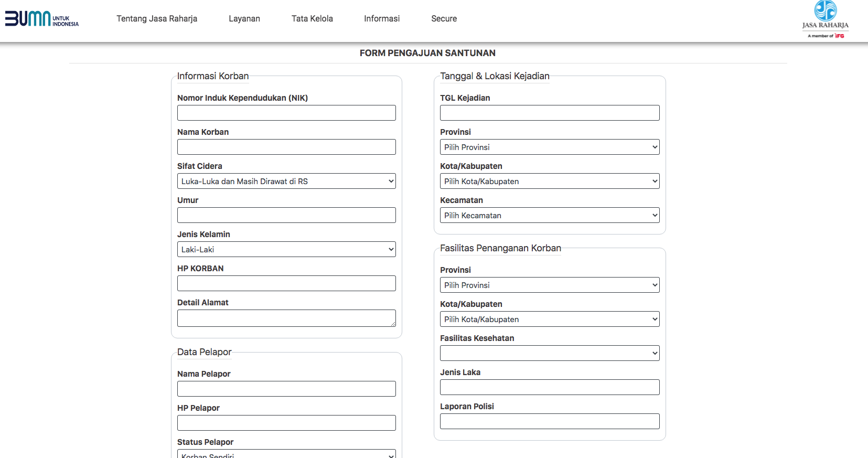Click the Nama Korban input field
868x458 pixels.
[286, 147]
